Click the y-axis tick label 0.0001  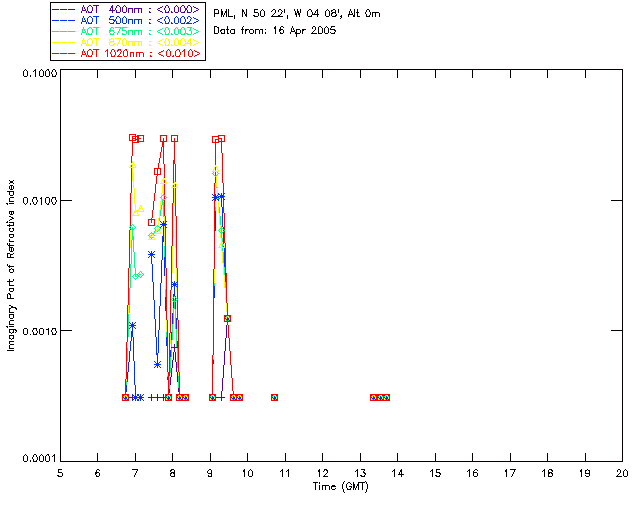click(x=40, y=459)
